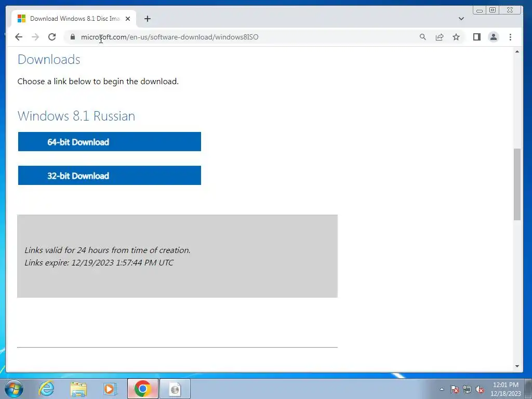Switch to Chrome in the taskbar
Image resolution: width=532 pixels, height=399 pixels.
point(142,389)
